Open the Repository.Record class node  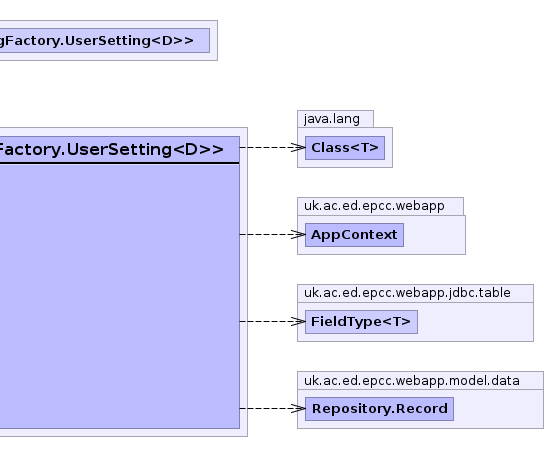(x=380, y=409)
